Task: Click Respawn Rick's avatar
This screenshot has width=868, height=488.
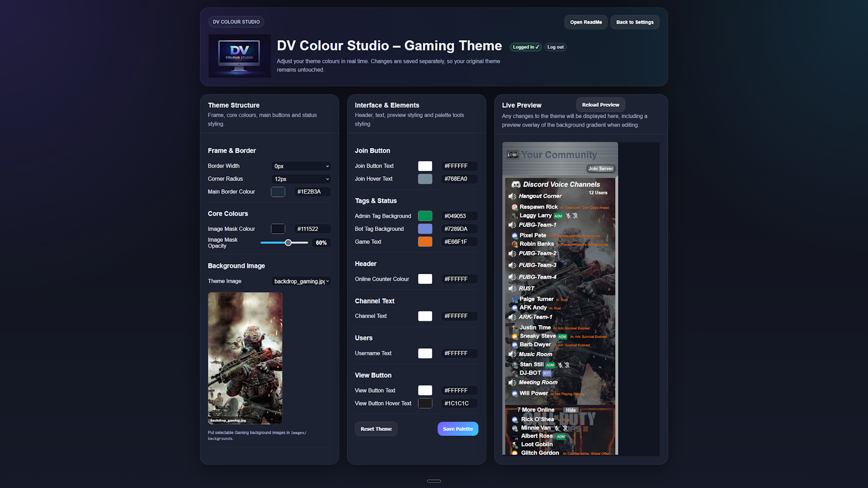Action: 515,207
